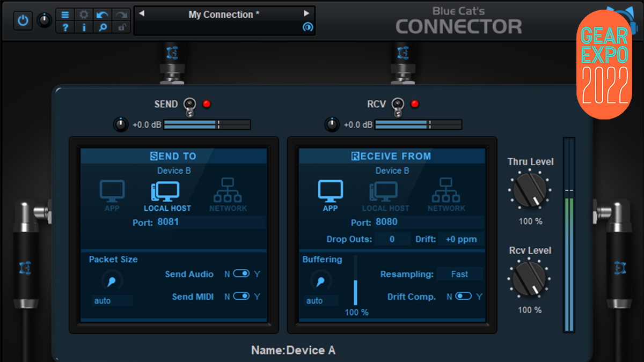
Task: Click the tall output level meter
Action: coord(569,235)
